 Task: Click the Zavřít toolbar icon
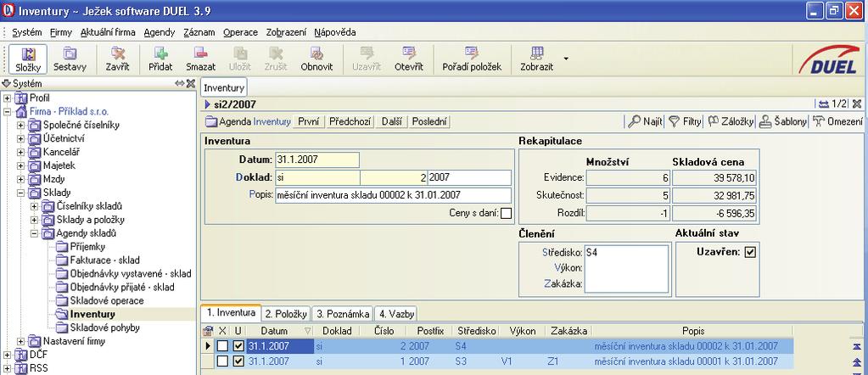coord(117,59)
